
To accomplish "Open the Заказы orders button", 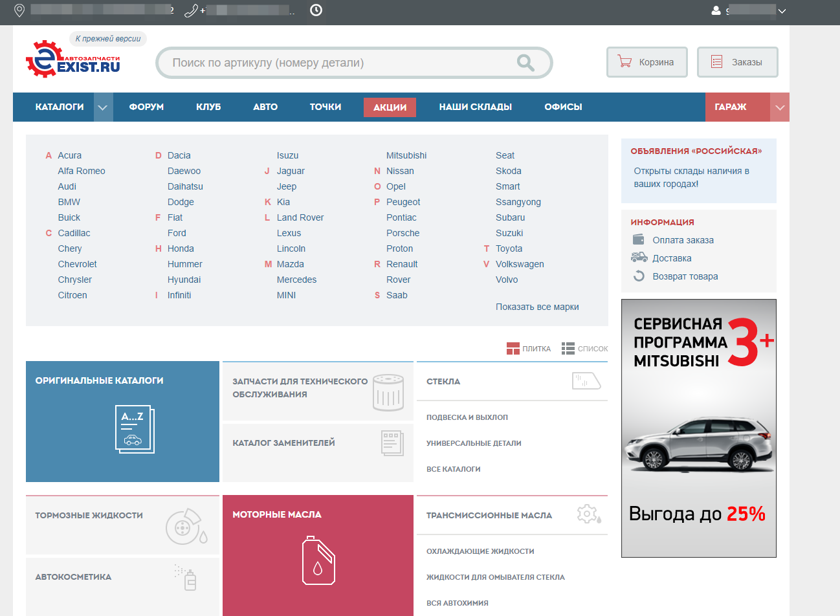I will pyautogui.click(x=737, y=62).
